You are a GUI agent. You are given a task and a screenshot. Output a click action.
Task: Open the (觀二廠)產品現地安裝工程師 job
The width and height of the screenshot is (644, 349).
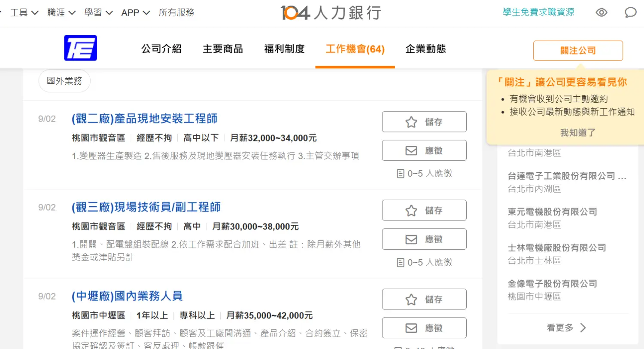(145, 119)
